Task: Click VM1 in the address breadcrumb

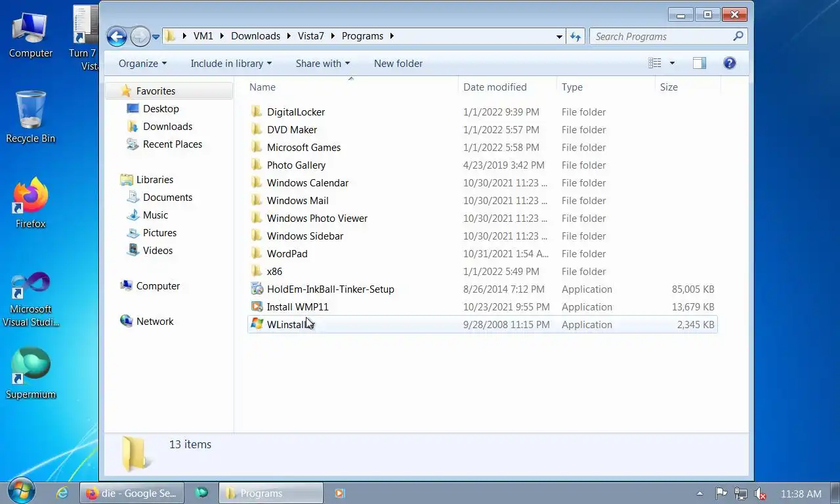Action: pyautogui.click(x=203, y=36)
